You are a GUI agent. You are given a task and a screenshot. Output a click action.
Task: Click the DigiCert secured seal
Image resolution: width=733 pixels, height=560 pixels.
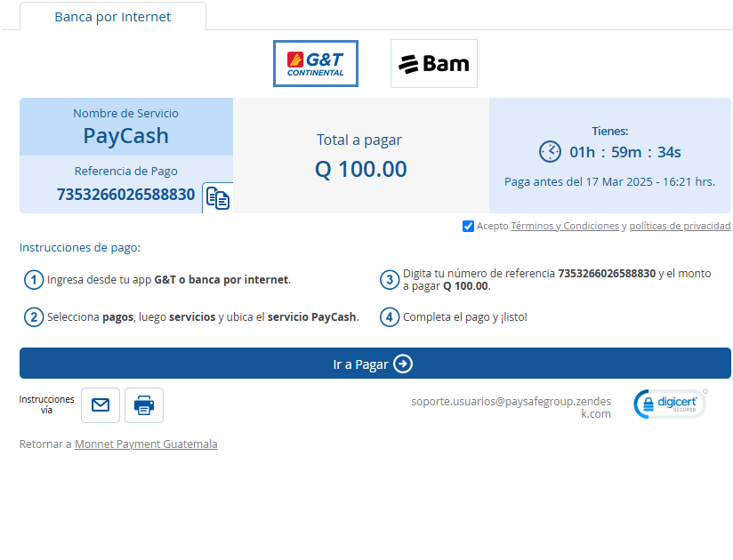click(671, 404)
